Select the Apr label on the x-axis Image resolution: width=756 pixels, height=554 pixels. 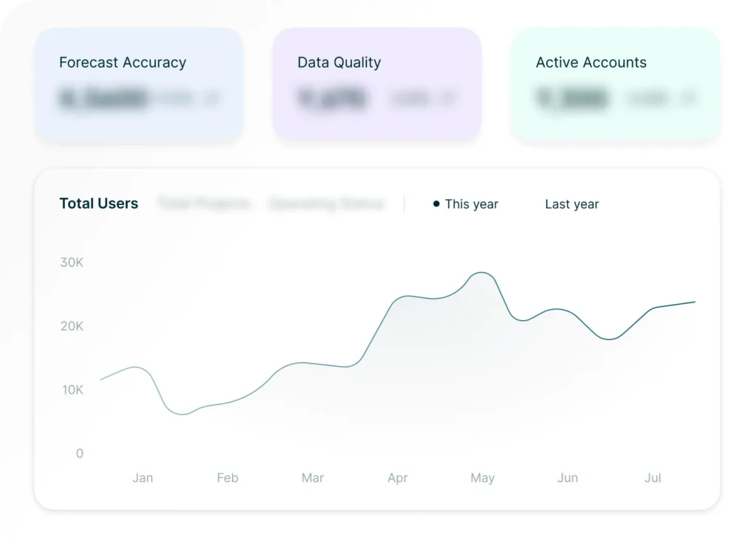397,477
